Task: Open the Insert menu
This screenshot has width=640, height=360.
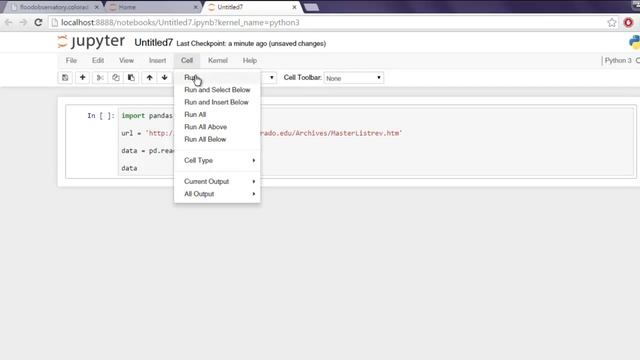Action: 157,60
